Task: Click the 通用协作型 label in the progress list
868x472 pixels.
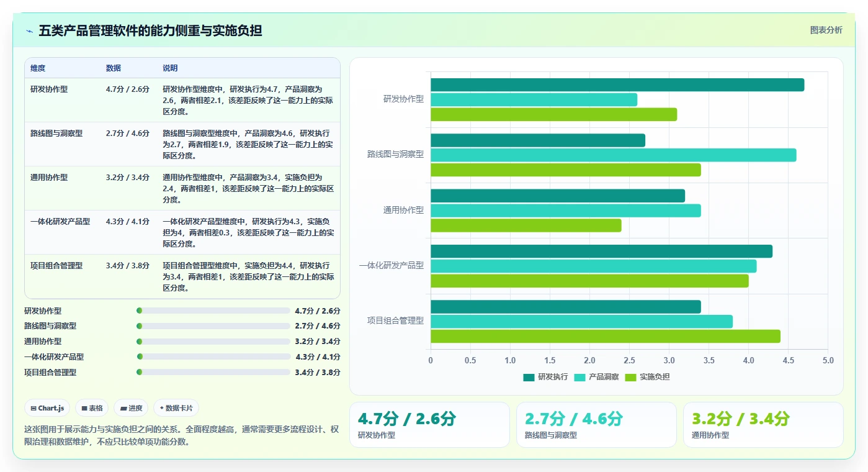Action: click(43, 342)
